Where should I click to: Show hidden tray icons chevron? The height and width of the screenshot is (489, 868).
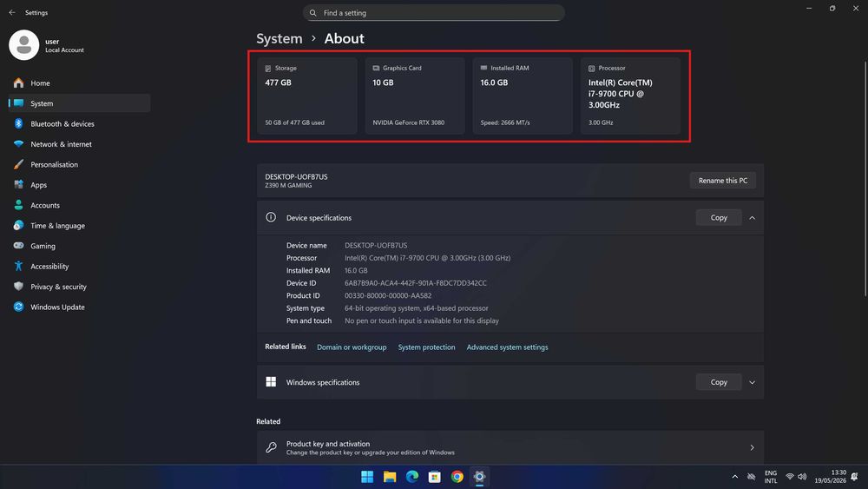point(734,477)
